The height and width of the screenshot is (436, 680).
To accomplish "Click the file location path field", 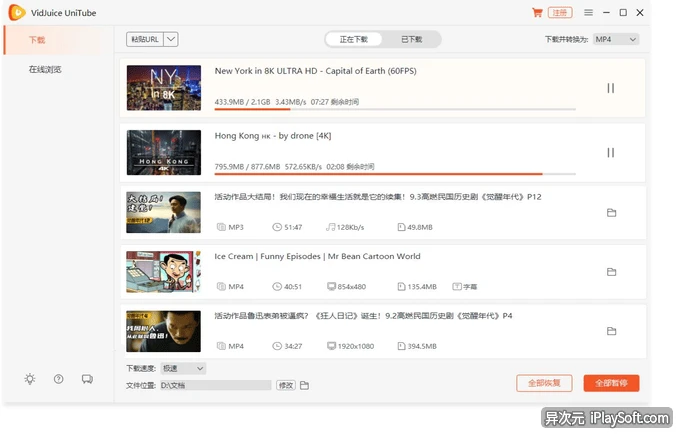I will pos(216,385).
